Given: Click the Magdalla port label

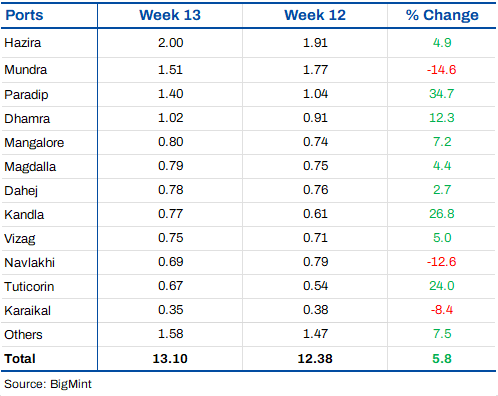Looking at the screenshot, I should (30, 167).
